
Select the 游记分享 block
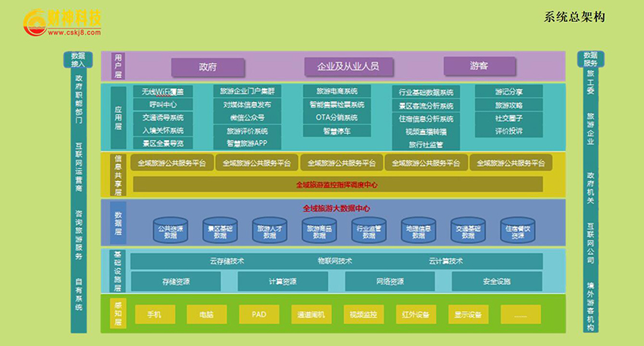[x=509, y=92]
